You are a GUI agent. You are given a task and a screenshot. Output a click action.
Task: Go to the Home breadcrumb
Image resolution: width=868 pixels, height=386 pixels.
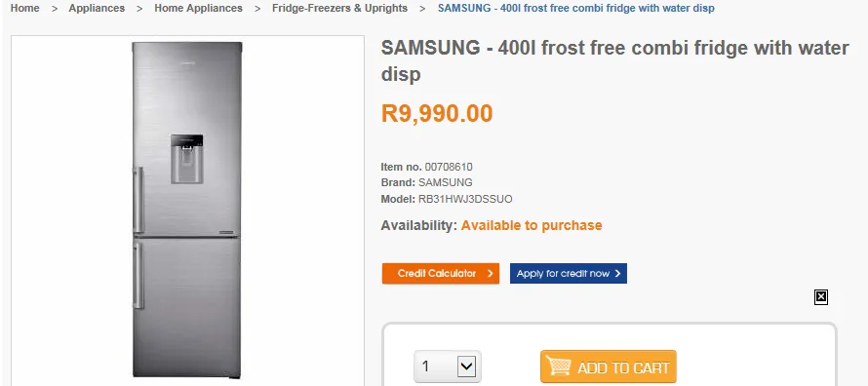(25, 9)
